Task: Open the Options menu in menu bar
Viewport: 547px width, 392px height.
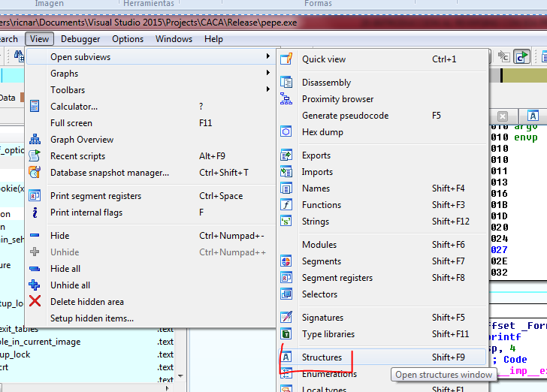Action: (128, 39)
